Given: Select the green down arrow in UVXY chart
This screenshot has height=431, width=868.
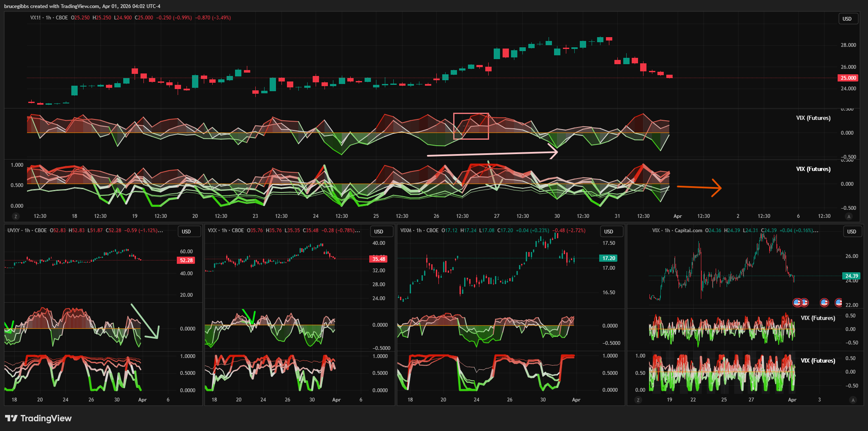Looking at the screenshot, I should pos(145,322).
